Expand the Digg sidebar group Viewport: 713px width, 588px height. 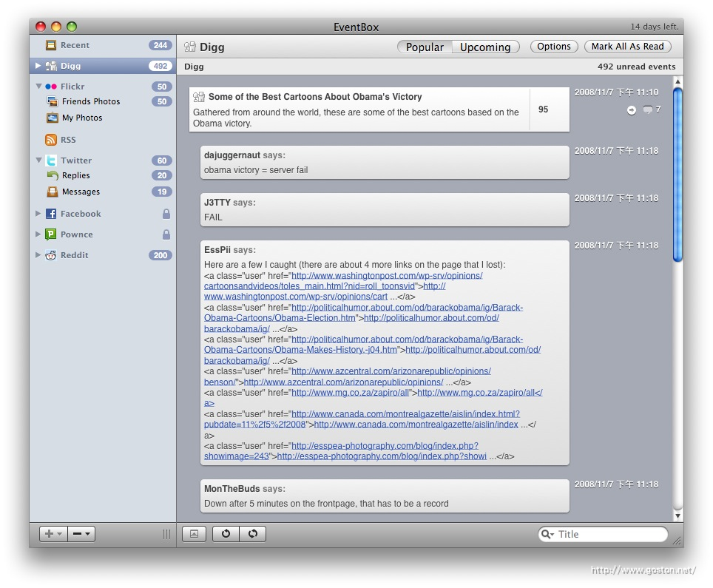[38, 66]
